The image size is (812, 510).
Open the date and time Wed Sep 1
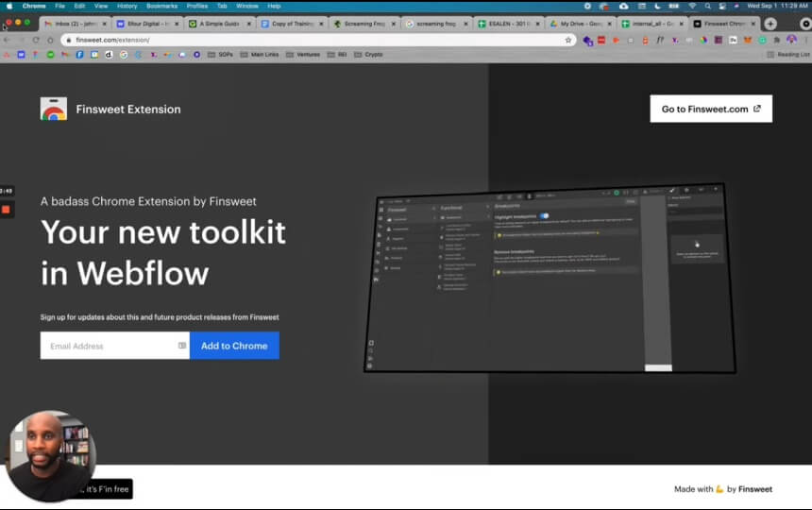point(777,7)
